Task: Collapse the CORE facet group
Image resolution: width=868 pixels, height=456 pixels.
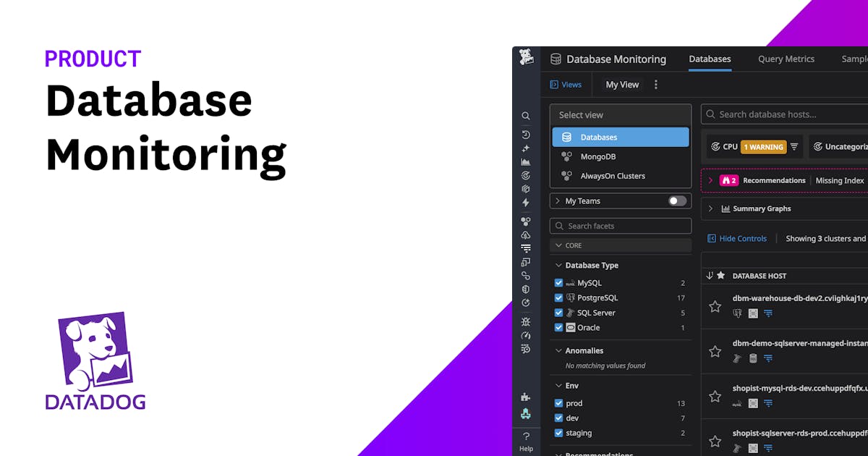Action: pos(558,245)
